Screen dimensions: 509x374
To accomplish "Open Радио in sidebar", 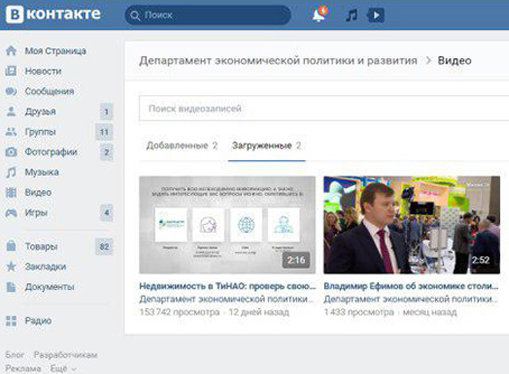I will (x=38, y=321).
